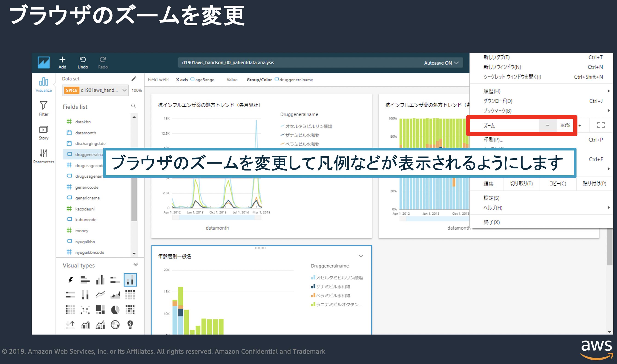Click the Fields list search magnifier
Image resolution: width=617 pixels, height=364 pixels.
[133, 106]
